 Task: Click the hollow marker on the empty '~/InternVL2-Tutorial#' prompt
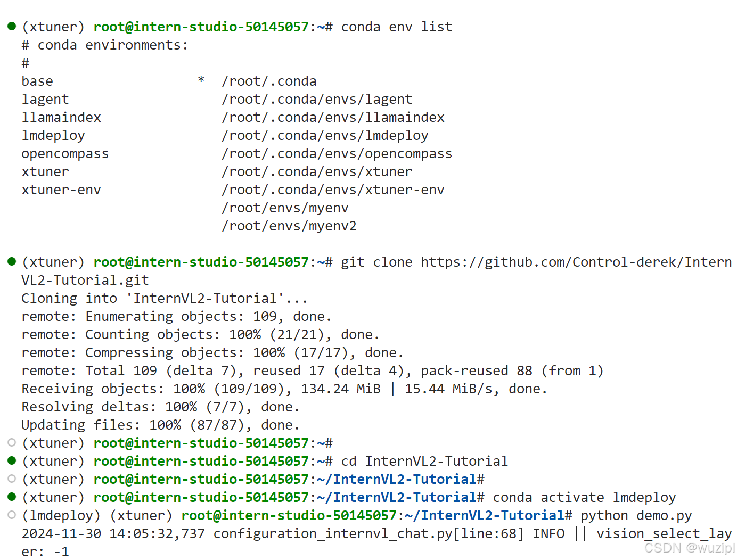[x=12, y=479]
